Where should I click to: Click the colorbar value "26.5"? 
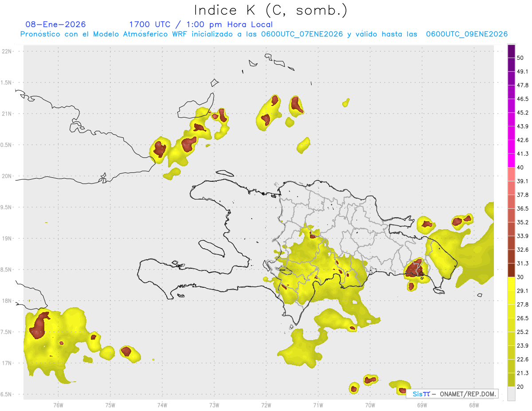[x=522, y=318]
